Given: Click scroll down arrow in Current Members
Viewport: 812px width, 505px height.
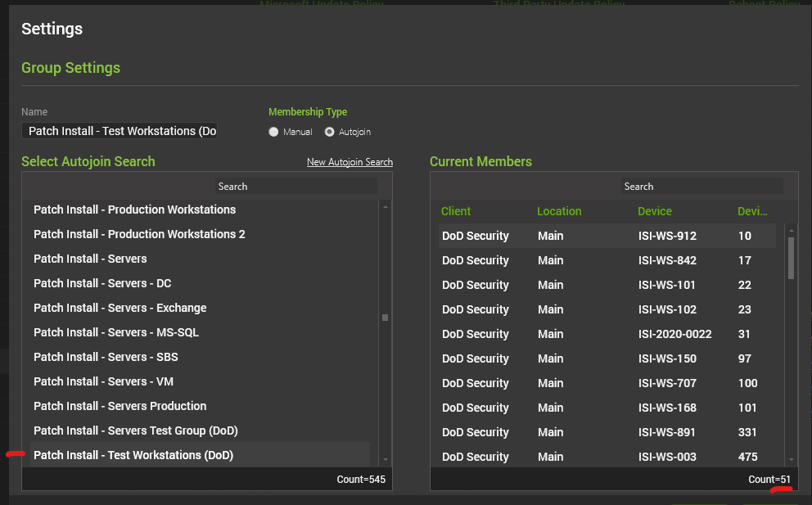Looking at the screenshot, I should 791,459.
